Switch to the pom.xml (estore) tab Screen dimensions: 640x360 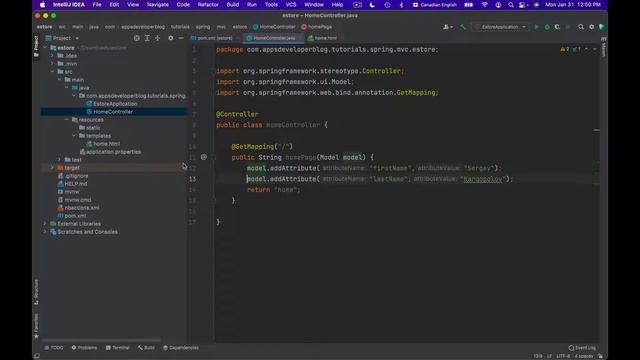(214, 38)
